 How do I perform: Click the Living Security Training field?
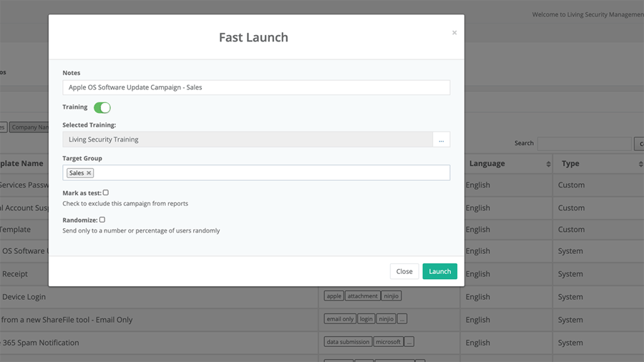(248, 140)
